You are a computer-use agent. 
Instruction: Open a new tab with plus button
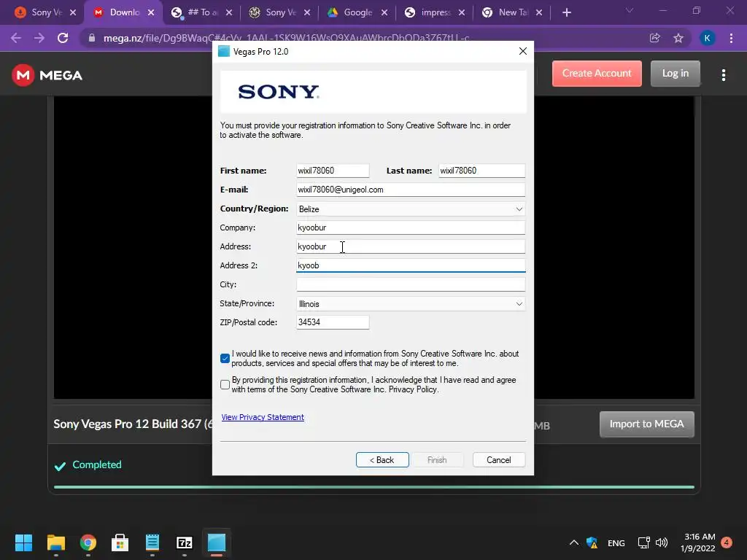click(x=566, y=12)
